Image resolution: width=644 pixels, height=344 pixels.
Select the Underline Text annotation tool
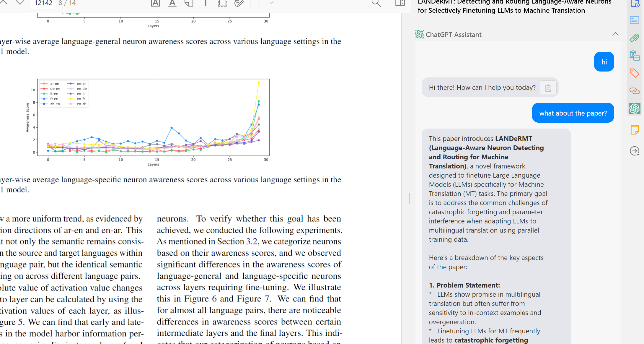tap(172, 3)
